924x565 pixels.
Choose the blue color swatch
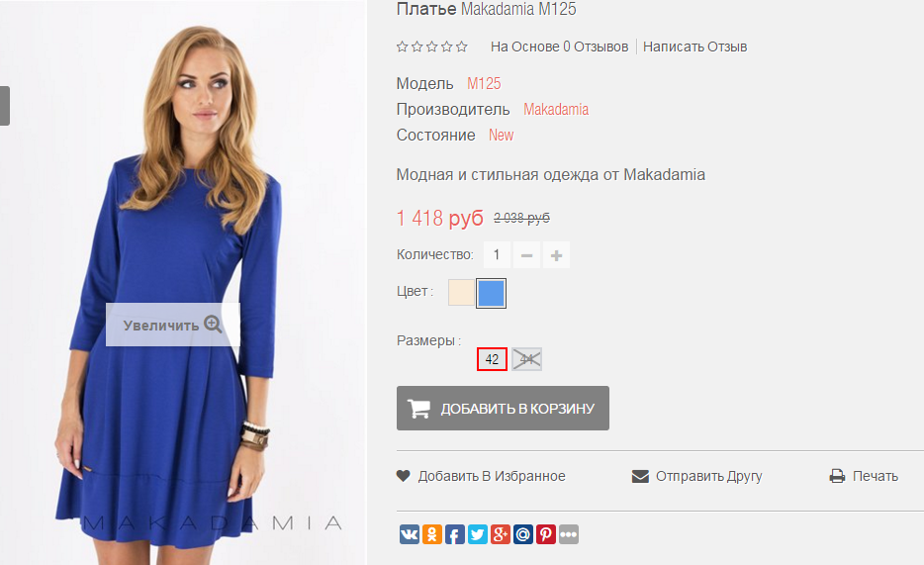pos(491,293)
